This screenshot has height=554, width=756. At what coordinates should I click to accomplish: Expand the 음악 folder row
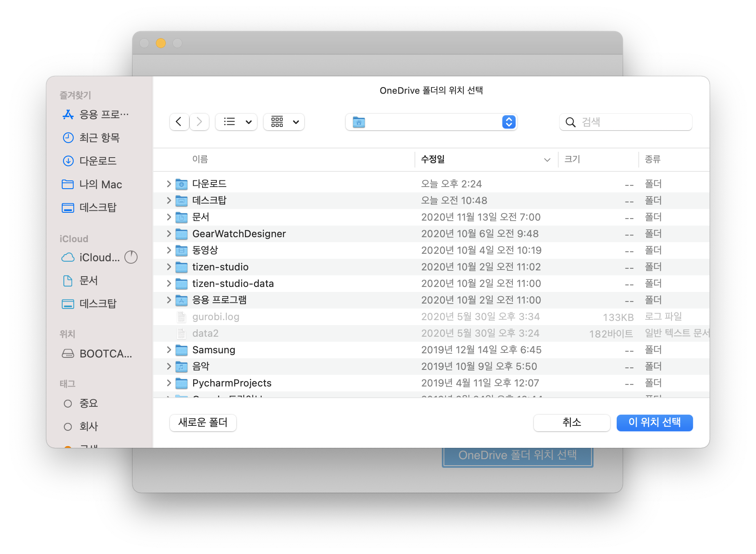(x=169, y=366)
